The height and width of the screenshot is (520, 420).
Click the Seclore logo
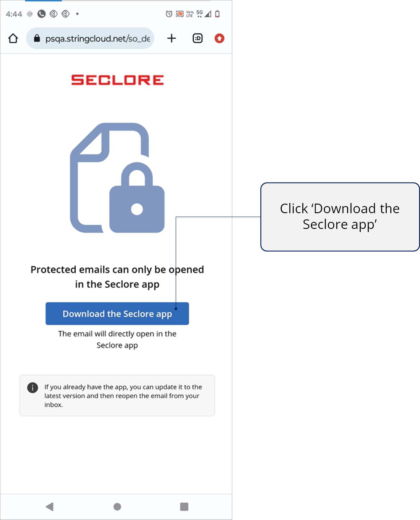[117, 80]
